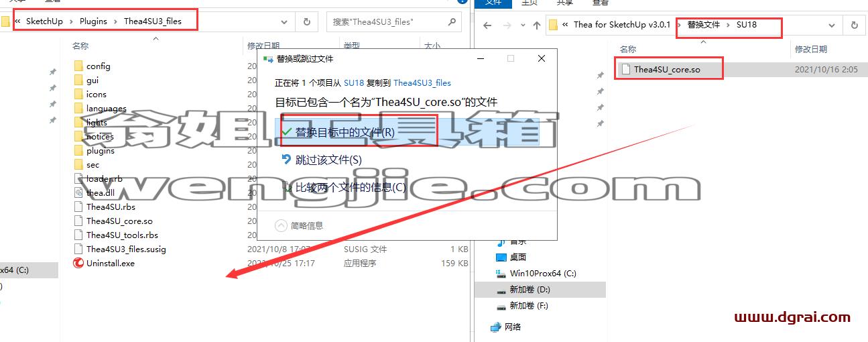Select Thea4SU3_files.susig file
The image size is (868, 342).
pyautogui.click(x=126, y=249)
